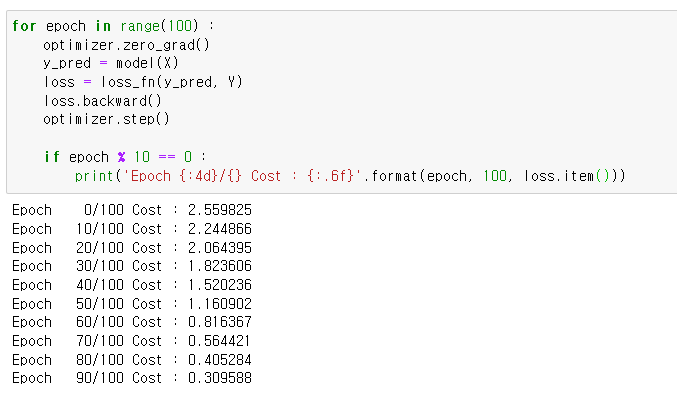Click the 'if epoch % 10 == 0 :' line

coord(125,157)
